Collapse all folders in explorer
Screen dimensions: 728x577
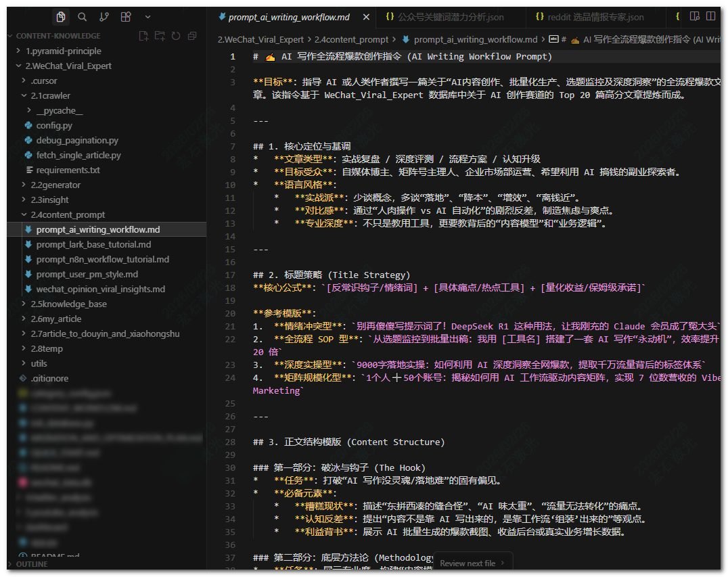(191, 36)
